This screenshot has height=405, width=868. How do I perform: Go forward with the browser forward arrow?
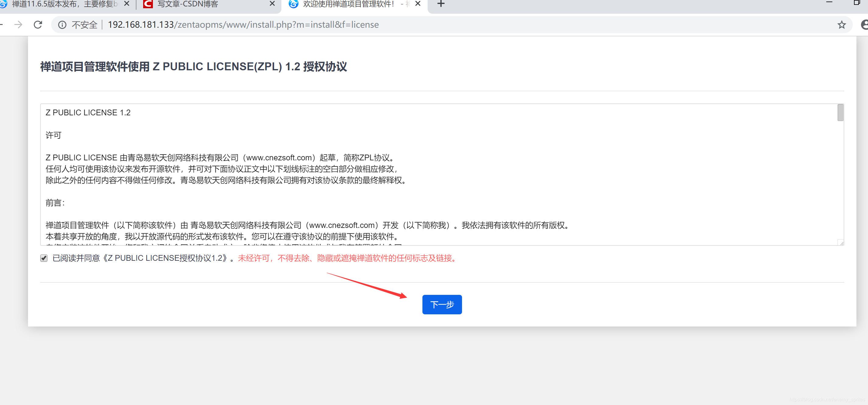18,25
